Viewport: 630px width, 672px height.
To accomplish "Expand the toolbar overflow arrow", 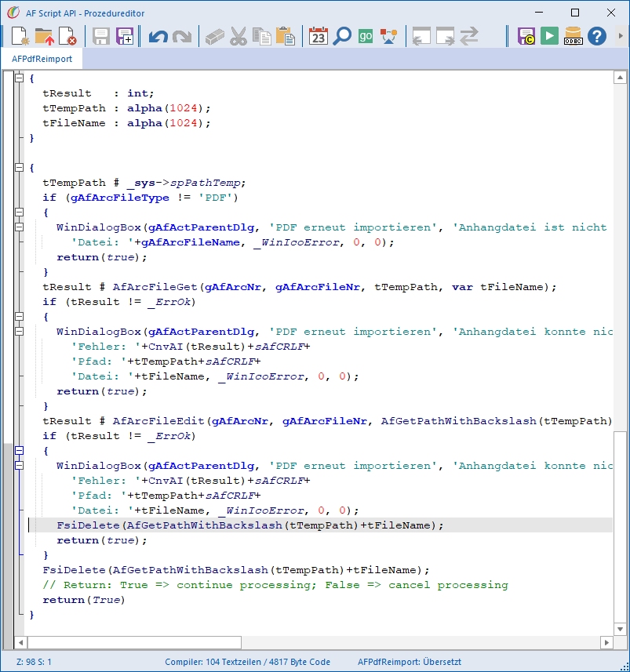I will [620, 36].
